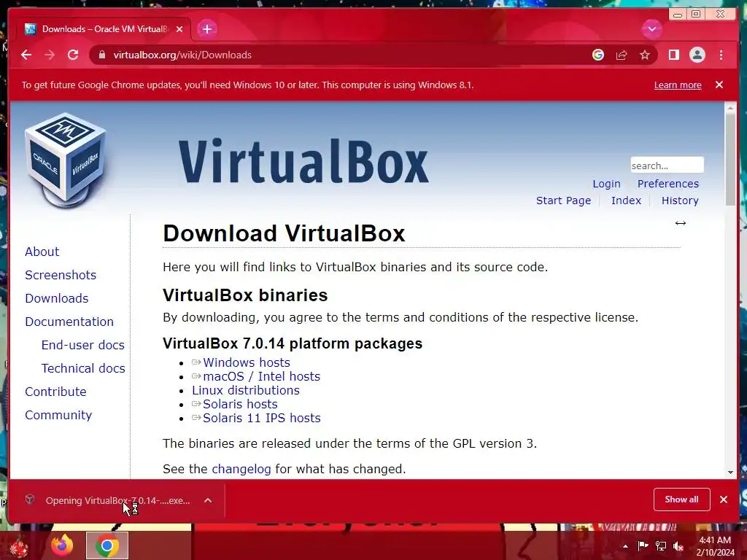The image size is (747, 560).
Task: Dismiss the Chrome update notification bar
Action: (x=719, y=85)
